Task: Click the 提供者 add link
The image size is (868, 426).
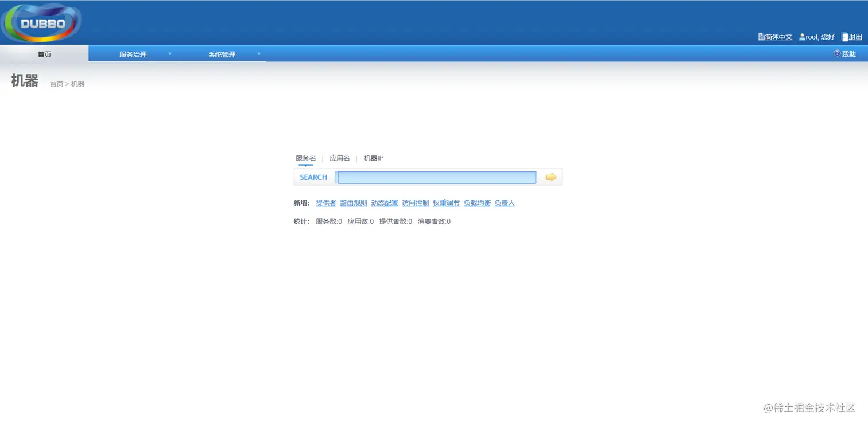Action: [x=326, y=203]
